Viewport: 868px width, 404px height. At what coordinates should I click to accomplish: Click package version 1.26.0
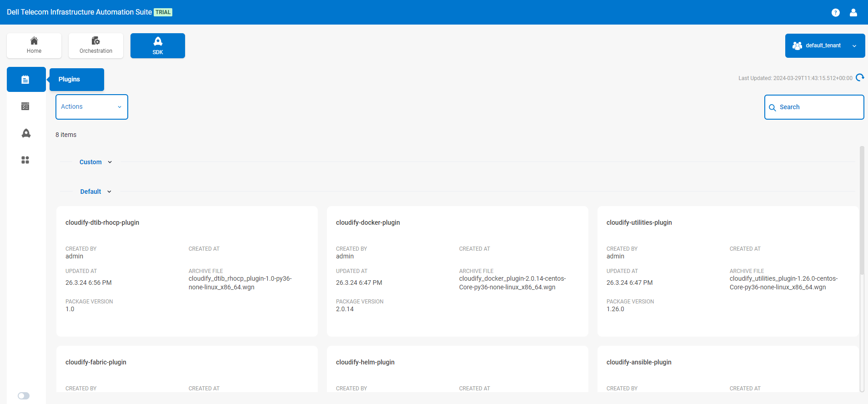[615, 309]
